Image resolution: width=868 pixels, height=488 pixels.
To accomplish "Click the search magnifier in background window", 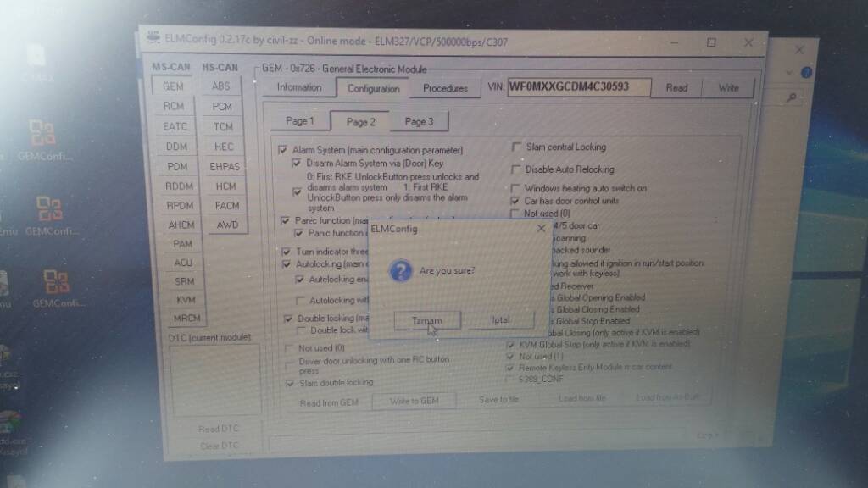I will pyautogui.click(x=792, y=98).
